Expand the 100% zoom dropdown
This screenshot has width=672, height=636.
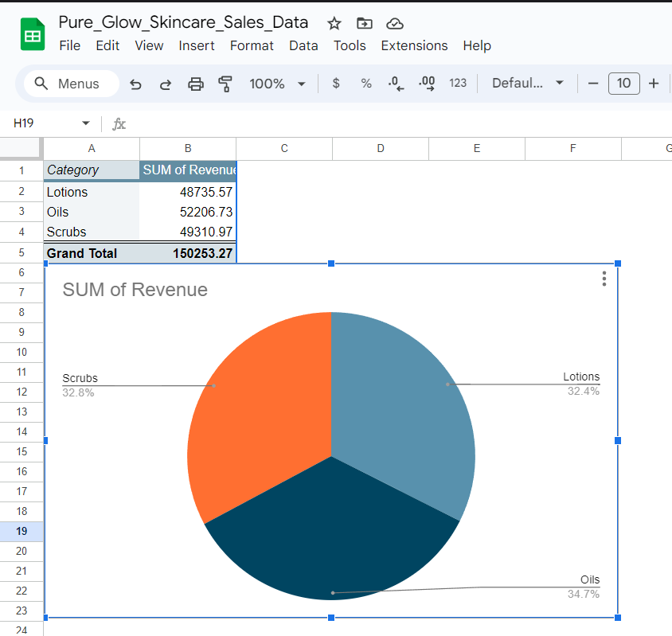(x=278, y=84)
